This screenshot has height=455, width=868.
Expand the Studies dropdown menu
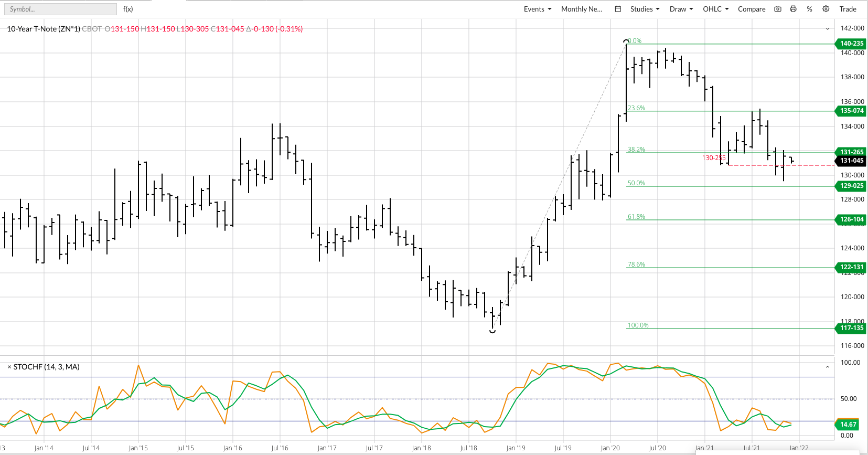(645, 9)
